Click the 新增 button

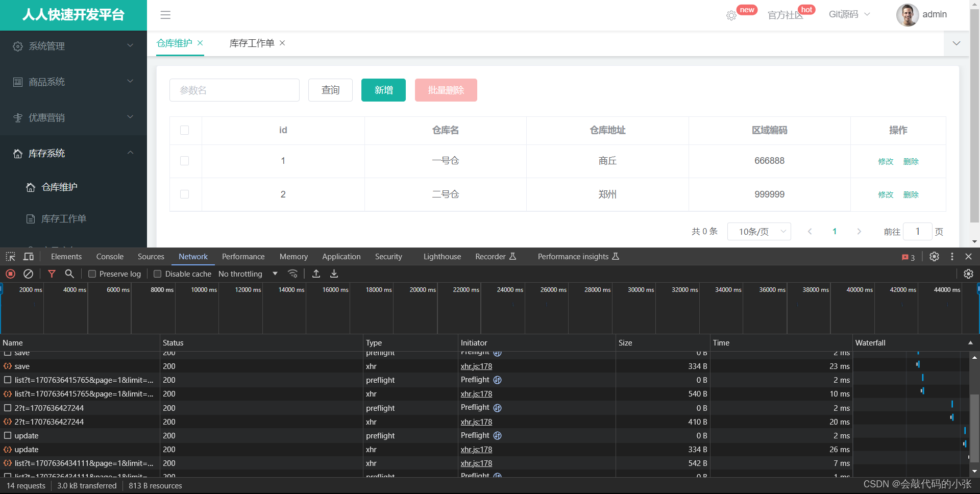click(383, 90)
